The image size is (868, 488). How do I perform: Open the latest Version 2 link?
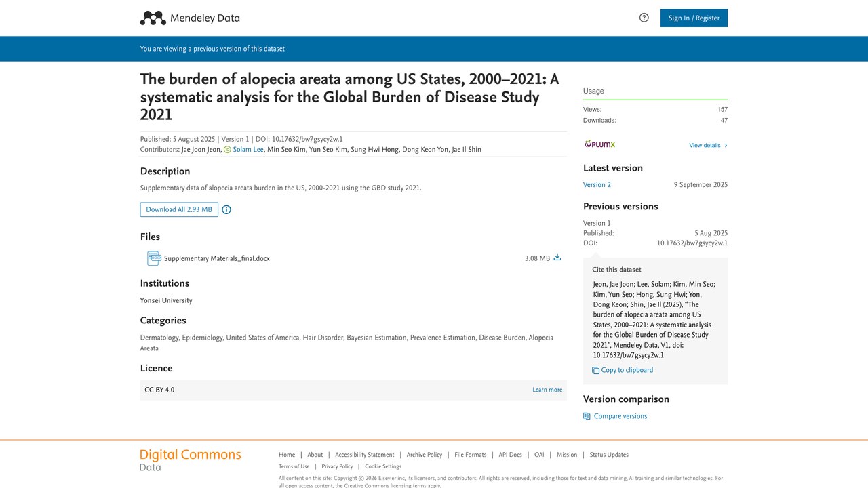597,185
